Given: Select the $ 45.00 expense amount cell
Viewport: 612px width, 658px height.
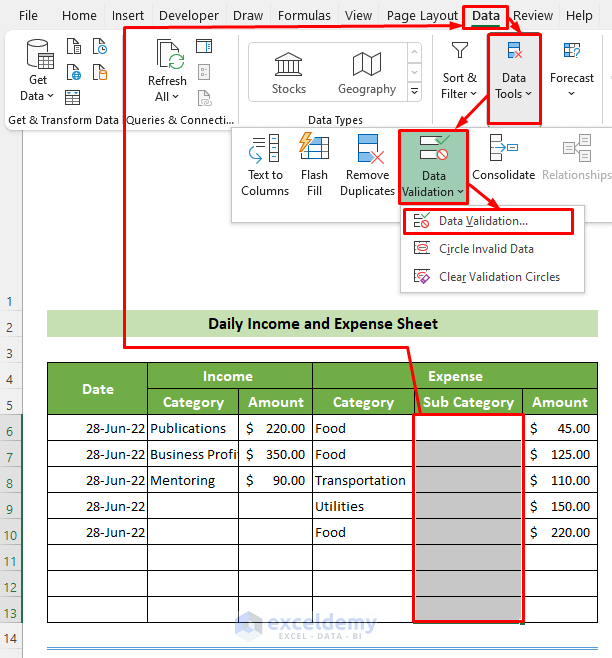Looking at the screenshot, I should [x=560, y=428].
